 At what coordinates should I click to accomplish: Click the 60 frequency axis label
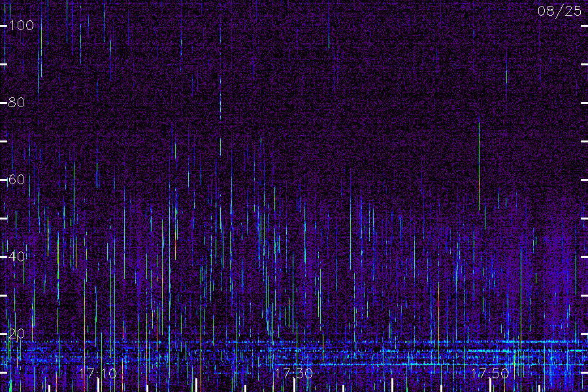[16, 180]
